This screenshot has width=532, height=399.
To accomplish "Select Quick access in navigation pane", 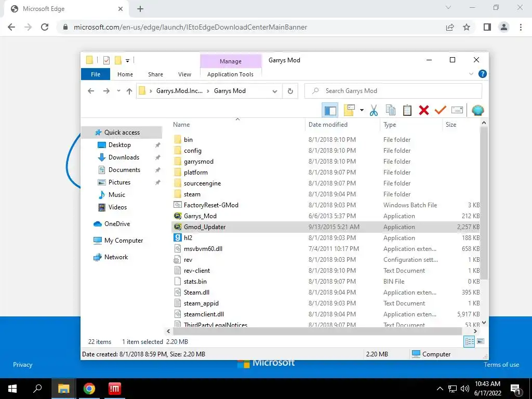I will tap(122, 132).
